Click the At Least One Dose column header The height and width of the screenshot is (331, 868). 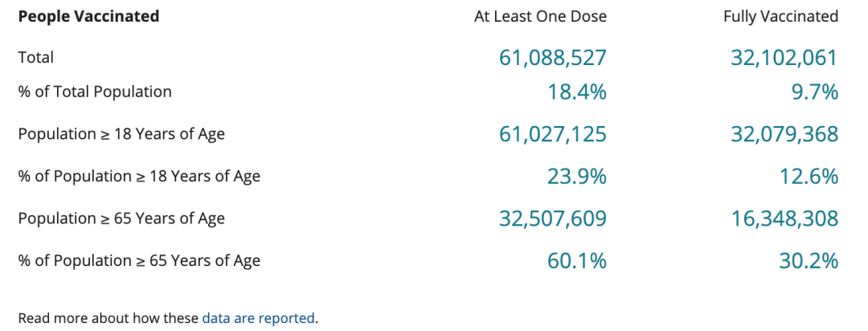point(540,17)
